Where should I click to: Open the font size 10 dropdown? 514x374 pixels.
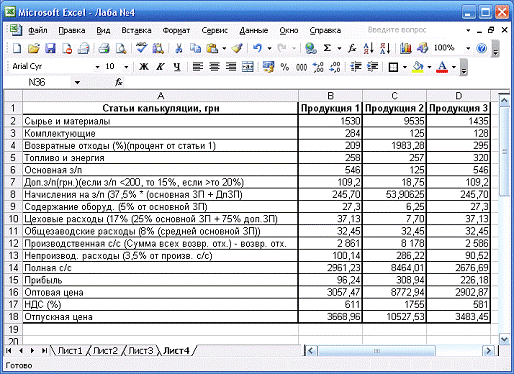[126, 67]
